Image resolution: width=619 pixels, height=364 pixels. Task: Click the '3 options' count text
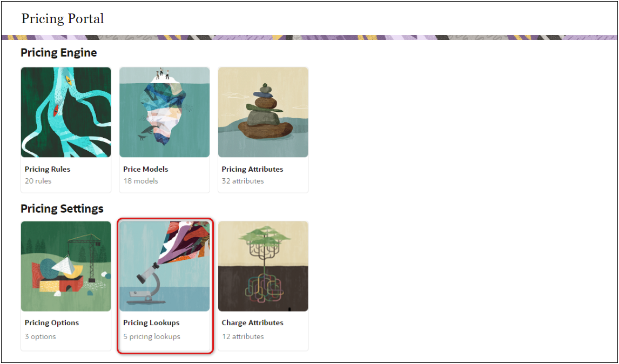(x=40, y=337)
